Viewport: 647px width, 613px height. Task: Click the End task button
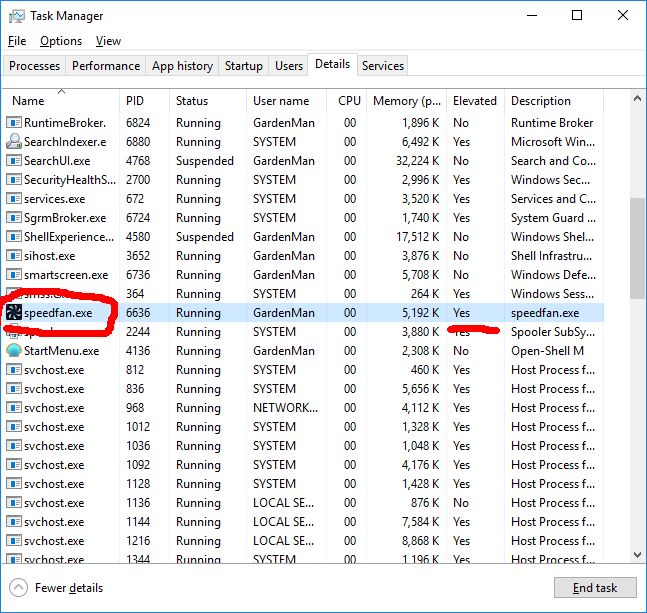[x=595, y=587]
